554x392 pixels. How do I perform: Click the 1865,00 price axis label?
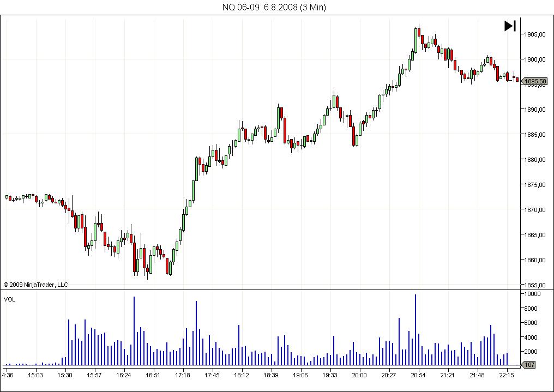click(535, 235)
